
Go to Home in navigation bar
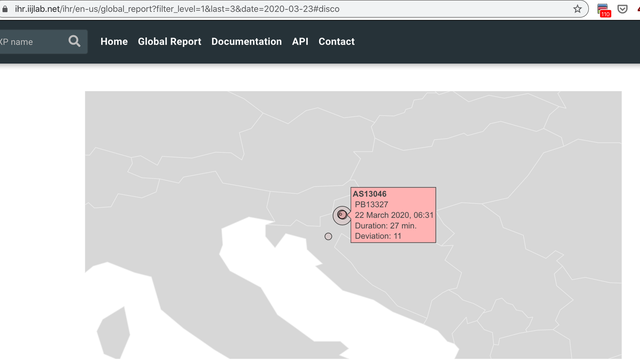(114, 42)
